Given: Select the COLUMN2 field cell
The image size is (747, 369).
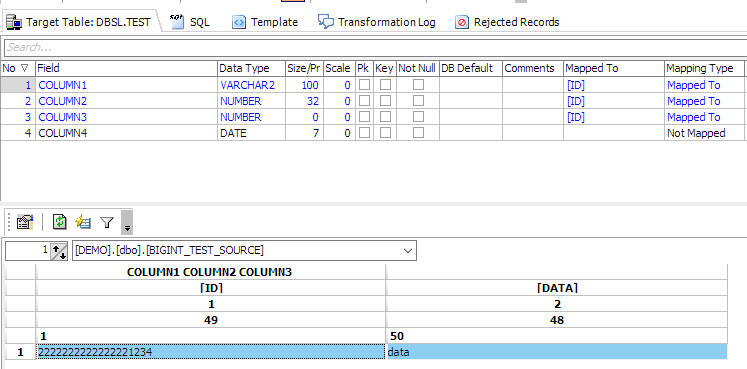Looking at the screenshot, I should (x=126, y=101).
